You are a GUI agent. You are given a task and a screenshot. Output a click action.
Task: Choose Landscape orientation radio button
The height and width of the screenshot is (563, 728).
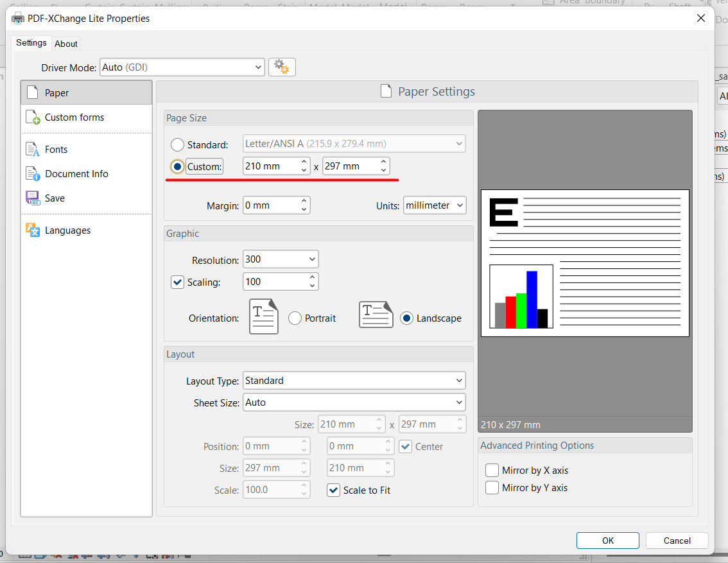[x=407, y=318]
